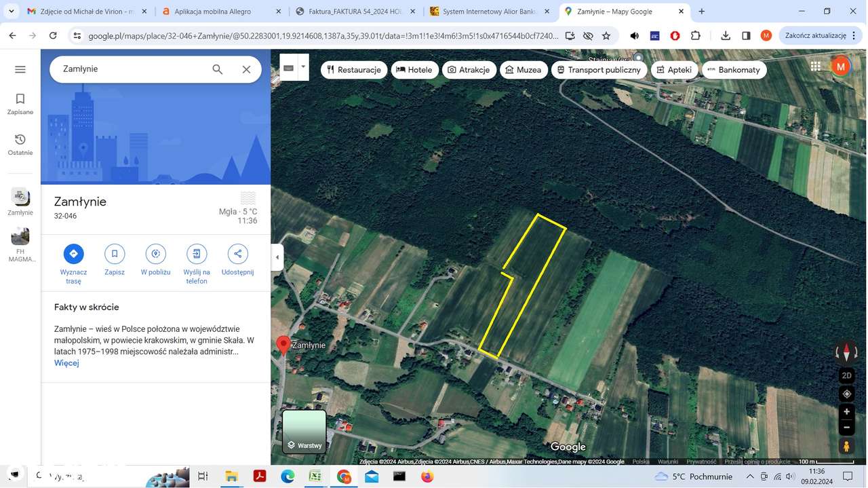Click the browser address bar URL
Screen dimensions: 868x488
point(323,36)
